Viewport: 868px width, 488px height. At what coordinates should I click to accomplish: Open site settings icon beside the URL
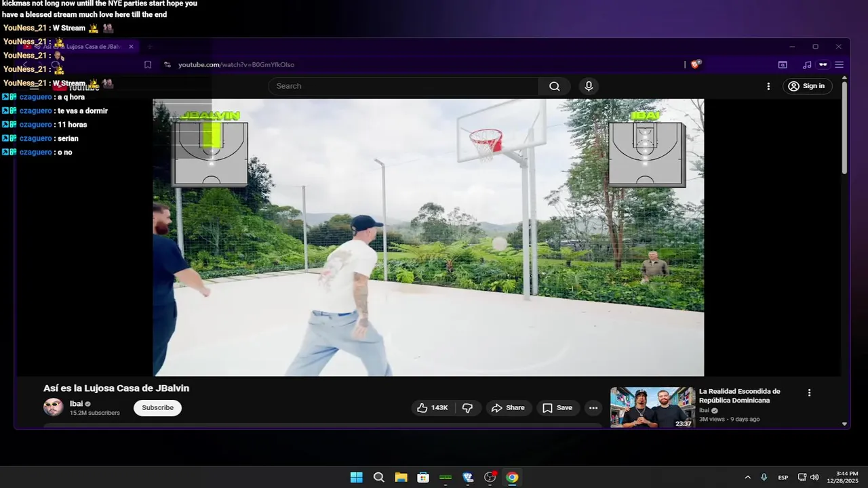[x=167, y=64]
